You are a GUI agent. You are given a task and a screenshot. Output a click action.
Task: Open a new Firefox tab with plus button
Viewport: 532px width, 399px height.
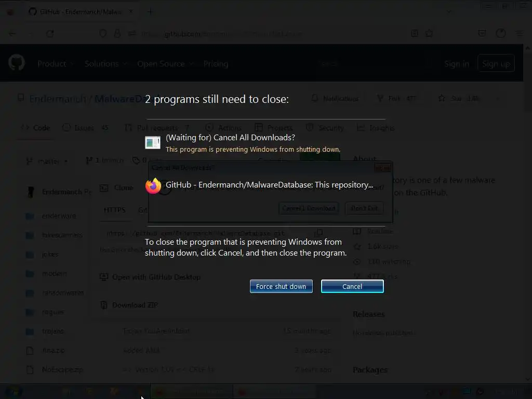pyautogui.click(x=150, y=11)
